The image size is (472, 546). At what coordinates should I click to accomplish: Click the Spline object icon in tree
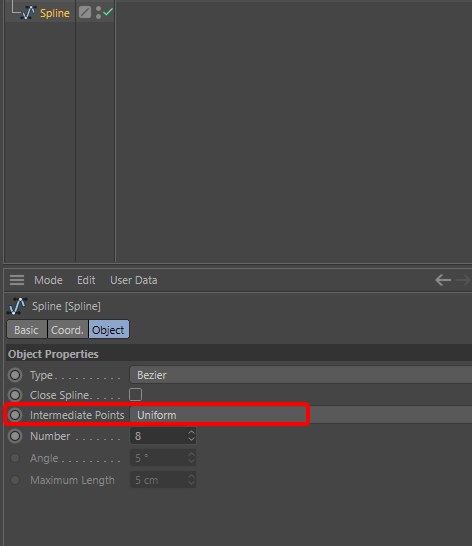pyautogui.click(x=28, y=13)
